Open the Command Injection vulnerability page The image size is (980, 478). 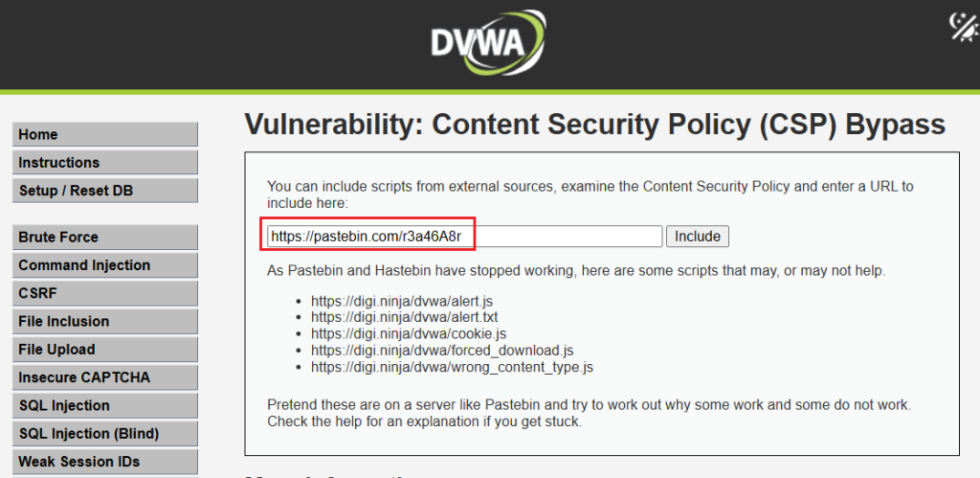(104, 265)
